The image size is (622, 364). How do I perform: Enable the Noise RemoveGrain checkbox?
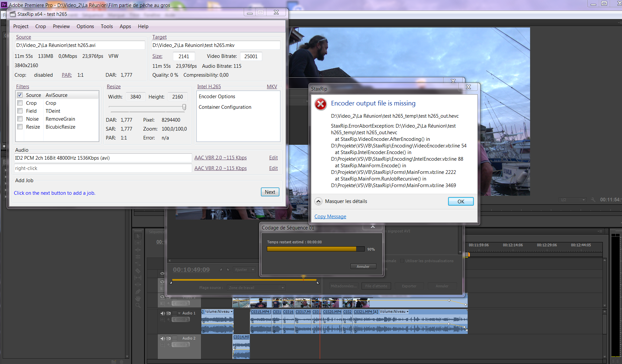(x=20, y=119)
